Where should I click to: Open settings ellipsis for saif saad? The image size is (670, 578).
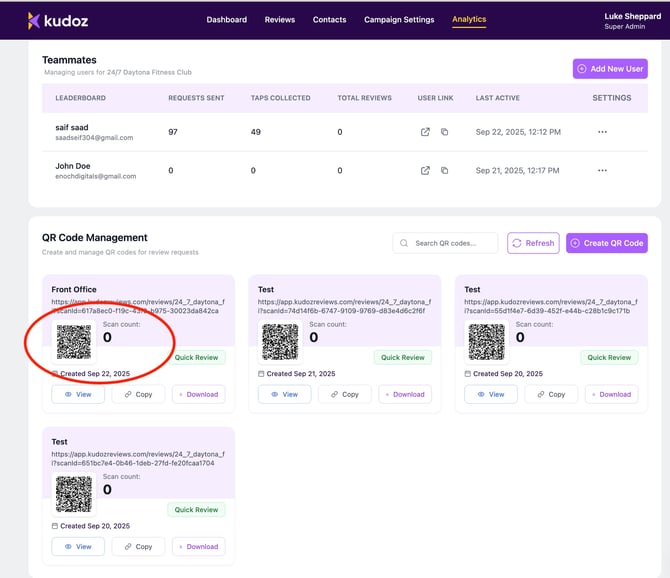pos(602,132)
